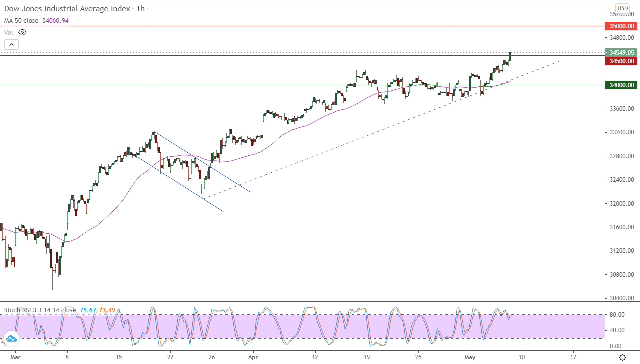Change the 1h chart interval
640x364 pixels.
point(139,9)
